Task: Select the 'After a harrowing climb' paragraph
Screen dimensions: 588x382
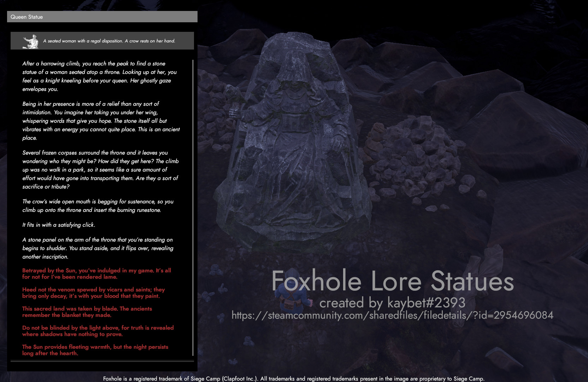Action: (100, 76)
